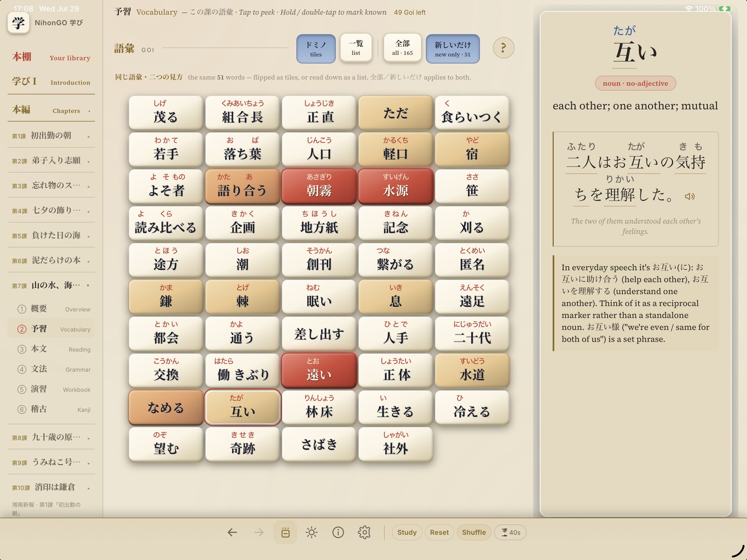The height and width of the screenshot is (560, 747).
Task: Tap the なめる tile
Action: pos(166,407)
